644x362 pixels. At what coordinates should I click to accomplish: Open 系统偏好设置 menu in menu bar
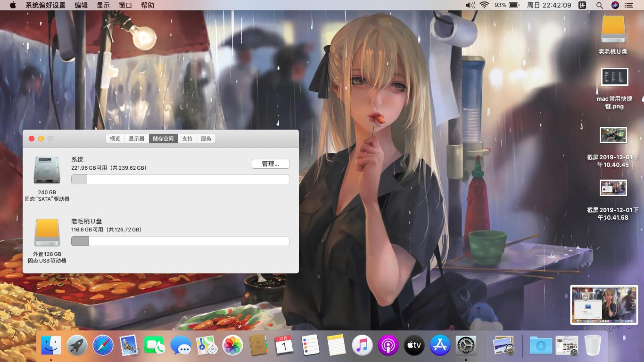(x=45, y=5)
